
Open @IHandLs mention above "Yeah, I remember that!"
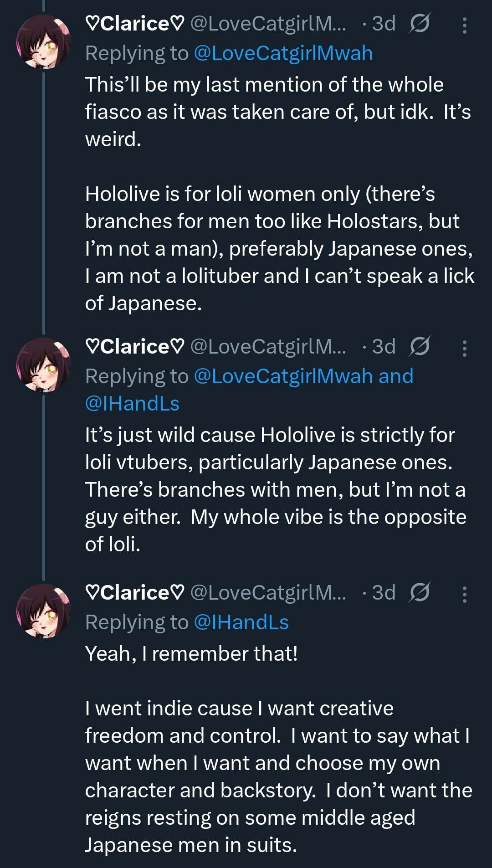click(241, 623)
